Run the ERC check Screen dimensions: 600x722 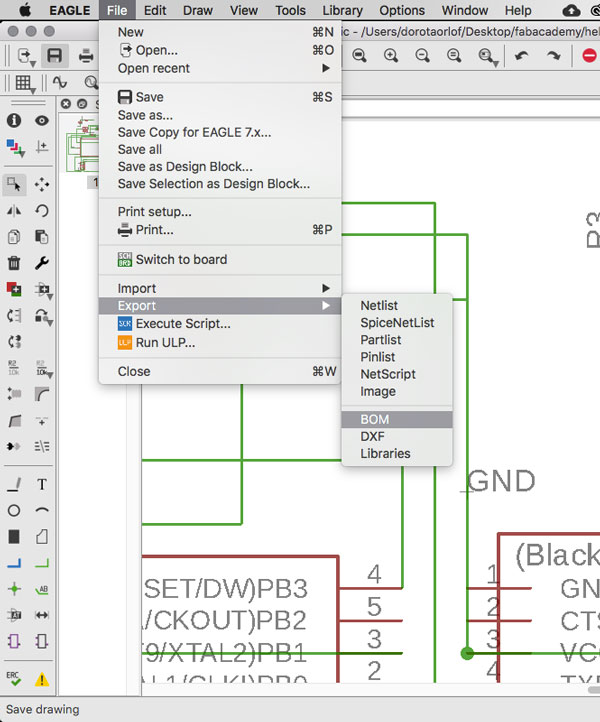[14, 679]
